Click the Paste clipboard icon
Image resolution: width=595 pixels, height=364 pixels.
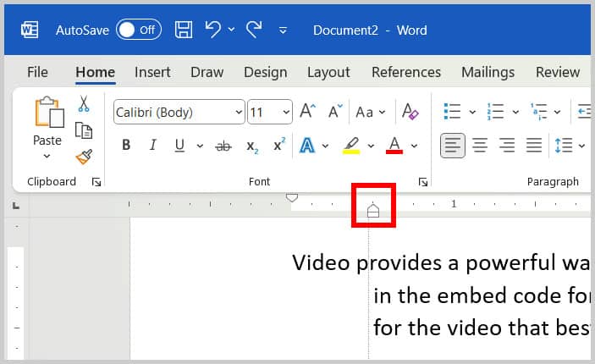coord(49,112)
